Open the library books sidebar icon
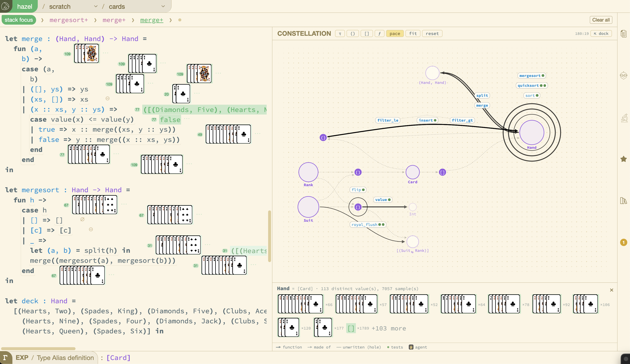 [623, 201]
